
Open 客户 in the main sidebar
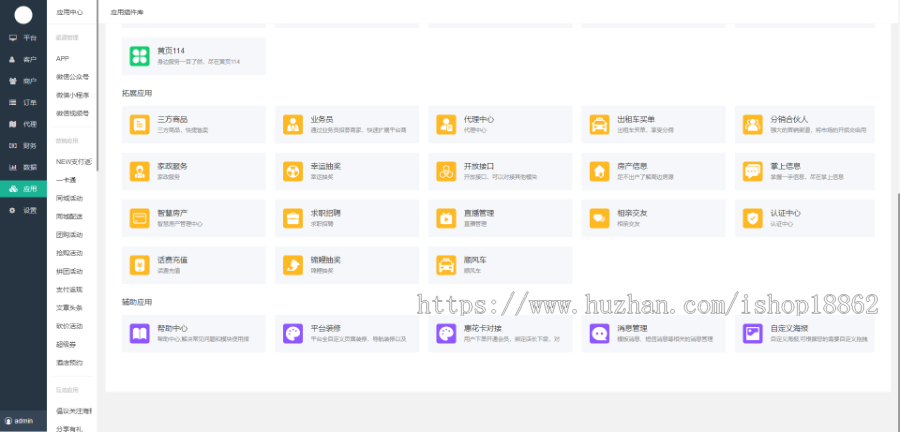pyautogui.click(x=23, y=60)
